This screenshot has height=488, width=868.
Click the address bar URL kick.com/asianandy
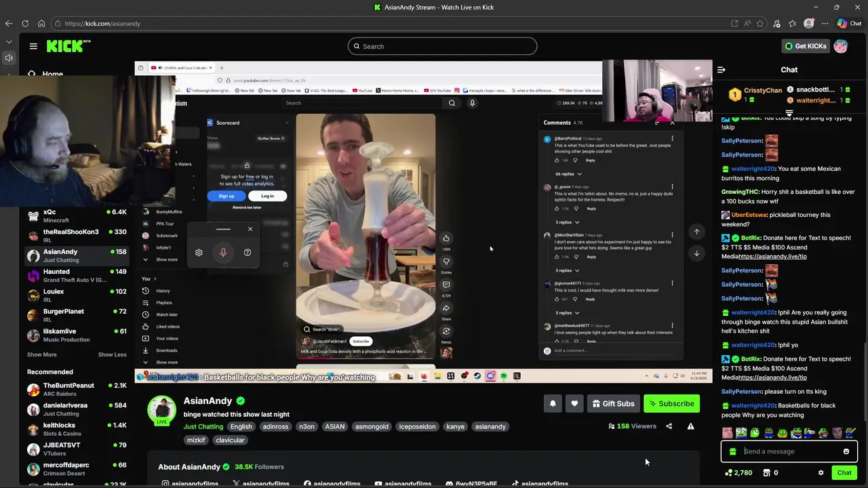pos(102,24)
